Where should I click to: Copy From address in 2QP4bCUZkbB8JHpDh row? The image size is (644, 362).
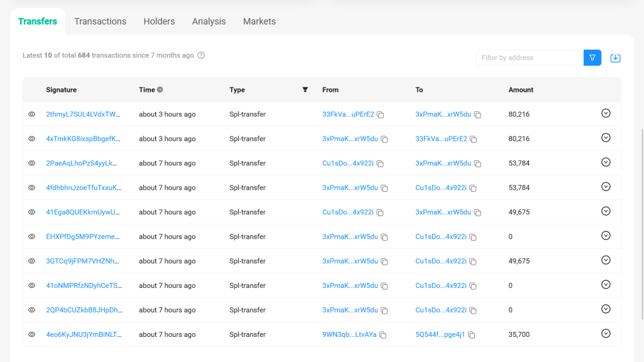tap(384, 310)
